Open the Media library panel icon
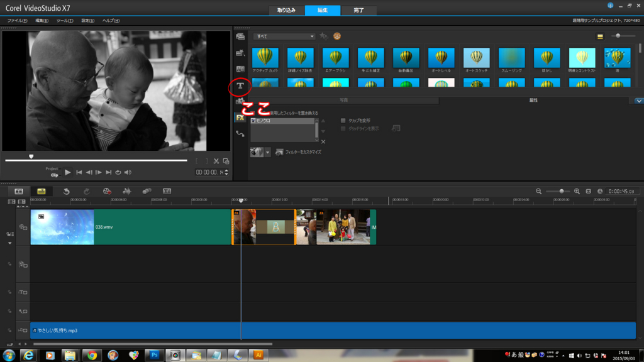Screen dimensions: 644x362 point(240,36)
